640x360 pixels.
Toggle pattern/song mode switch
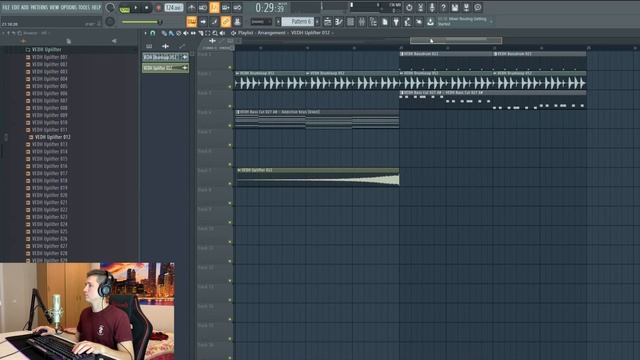(124, 8)
